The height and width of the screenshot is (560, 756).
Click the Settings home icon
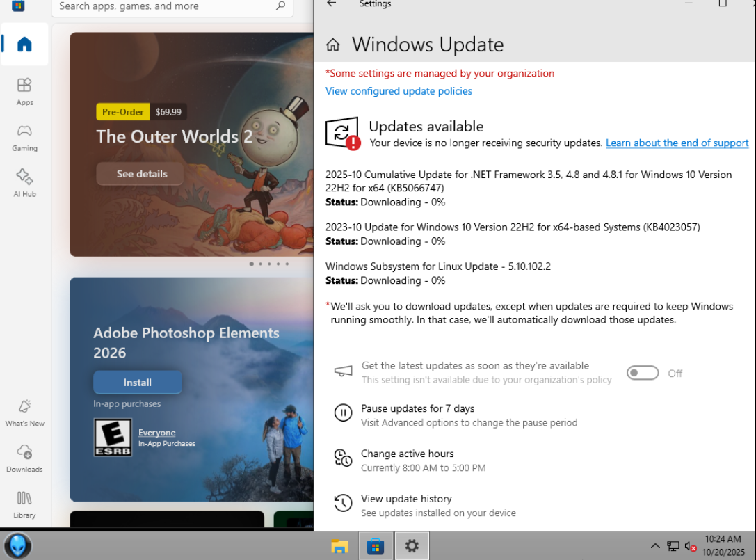pyautogui.click(x=332, y=45)
